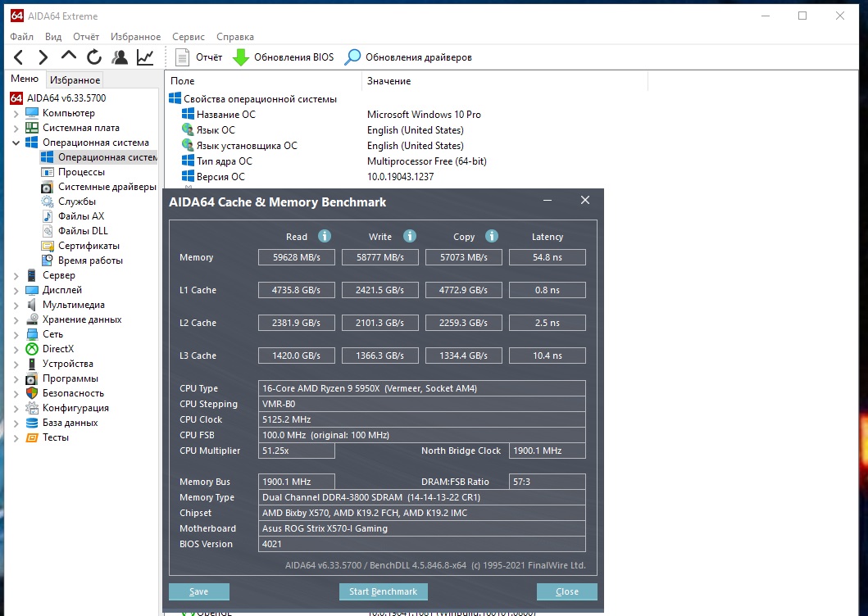The width and height of the screenshot is (868, 616).
Task: Close benchmark dialog with the X
Action: [x=585, y=201]
